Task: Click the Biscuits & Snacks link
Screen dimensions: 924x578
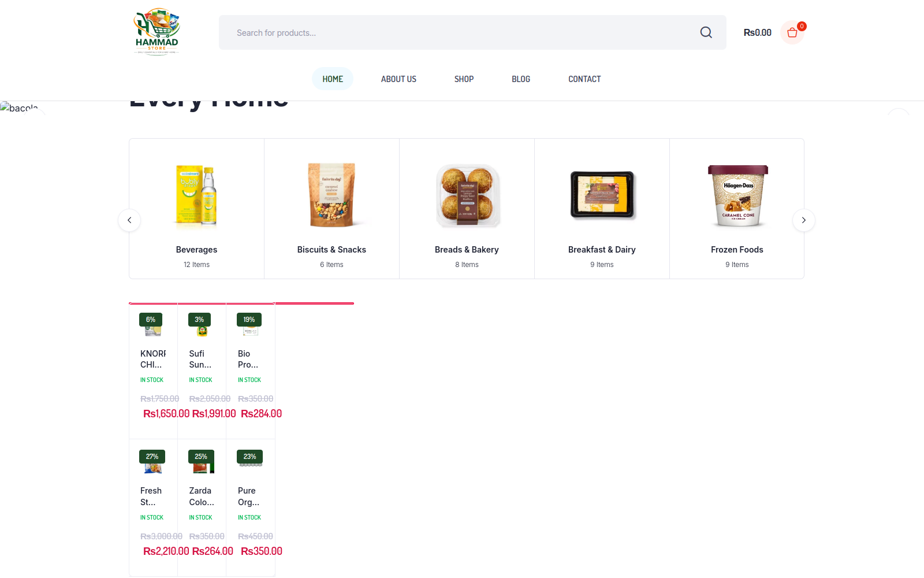Action: pos(331,250)
